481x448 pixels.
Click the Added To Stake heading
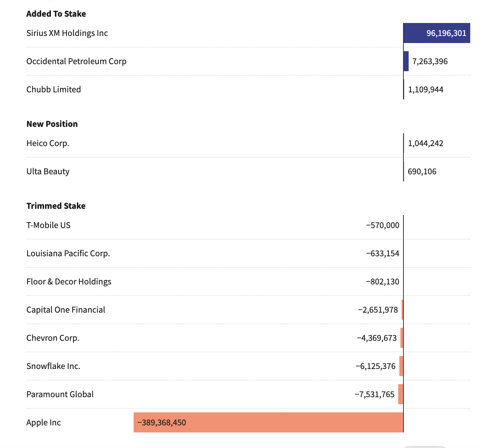(56, 14)
